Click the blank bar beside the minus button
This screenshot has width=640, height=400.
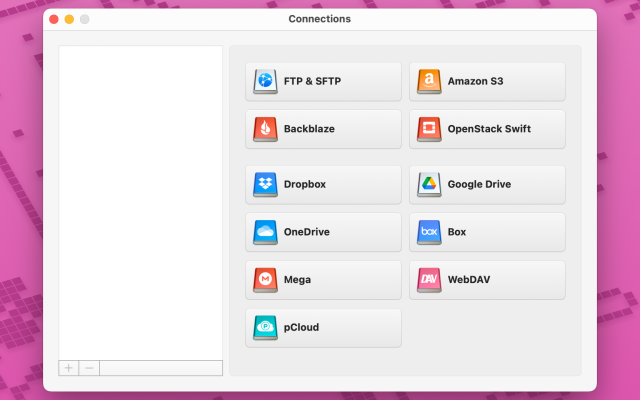coord(160,368)
